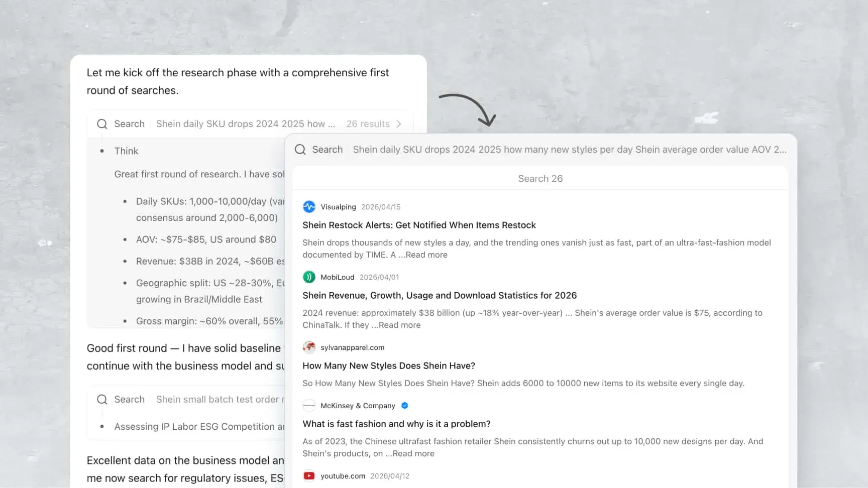Open 'Shein Revenue, Growth, Usage' result title
This screenshot has height=488, width=868.
click(440, 296)
